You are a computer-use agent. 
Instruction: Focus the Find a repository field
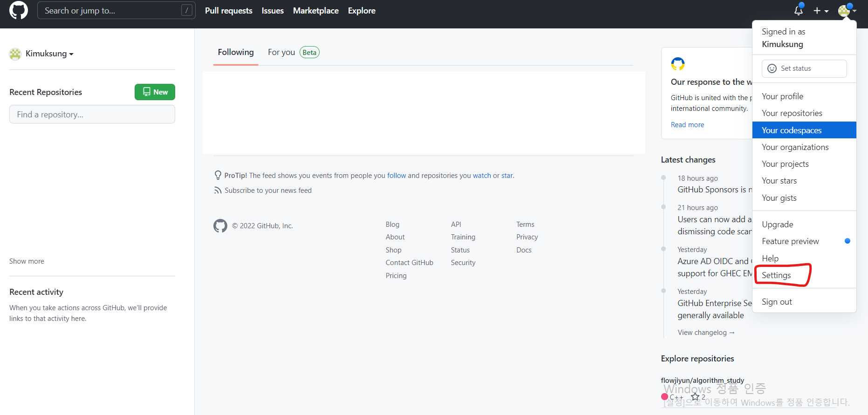92,114
